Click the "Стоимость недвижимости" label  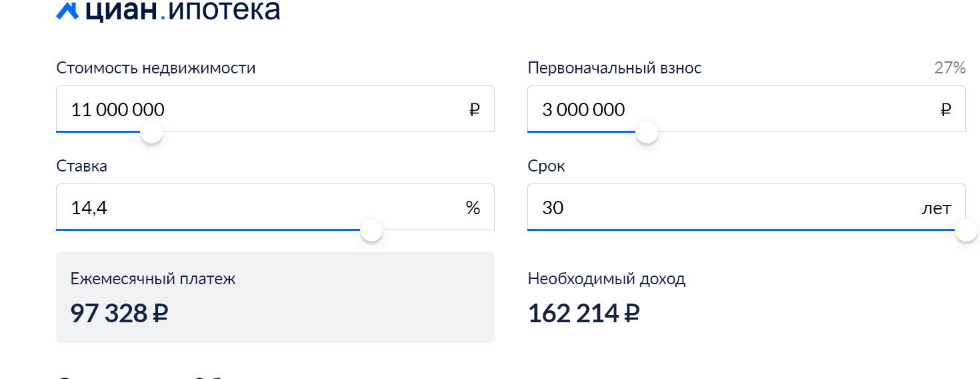click(156, 68)
